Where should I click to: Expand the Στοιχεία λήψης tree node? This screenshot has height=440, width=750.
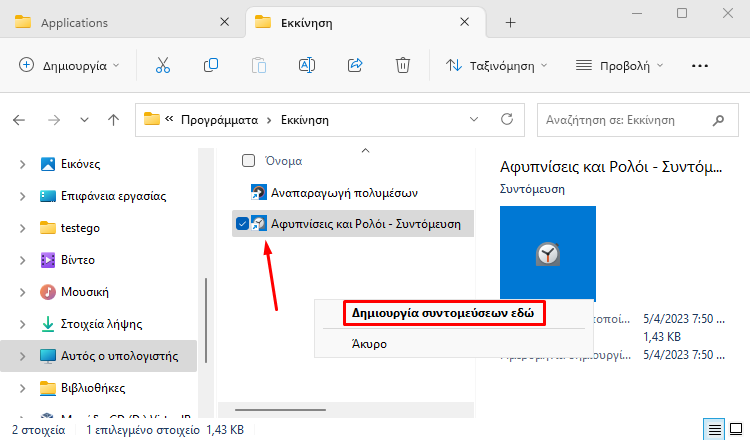[22, 324]
